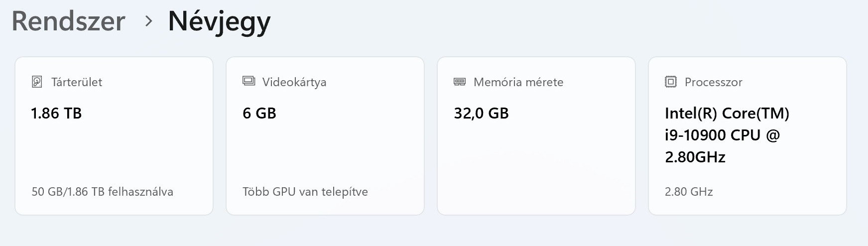The width and height of the screenshot is (868, 246).
Task: Click the 6 GB video memory value
Action: 259,114
